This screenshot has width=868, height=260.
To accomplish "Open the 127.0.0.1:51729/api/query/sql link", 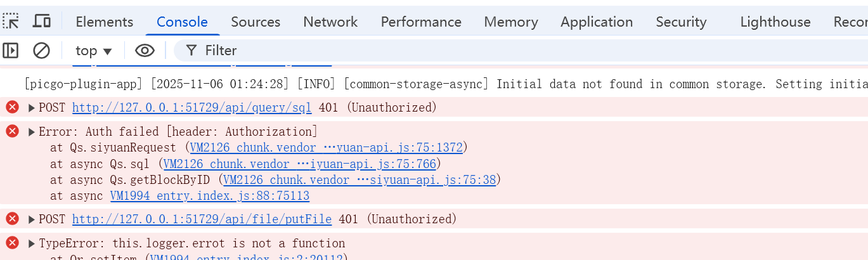I will tap(191, 108).
